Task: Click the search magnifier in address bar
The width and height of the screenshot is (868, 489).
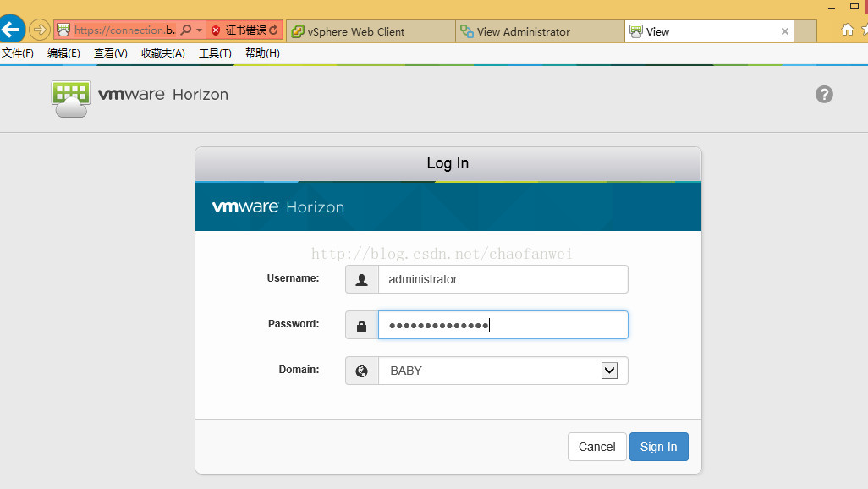Action: pos(187,30)
